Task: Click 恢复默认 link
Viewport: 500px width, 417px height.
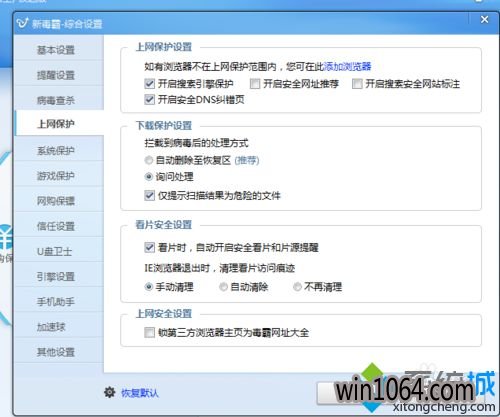Action: point(140,393)
